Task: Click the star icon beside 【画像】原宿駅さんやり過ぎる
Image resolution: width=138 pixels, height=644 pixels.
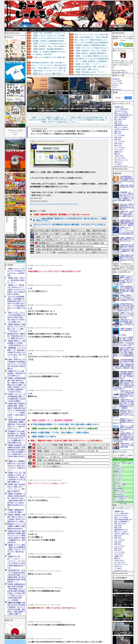Action: (x=29, y=437)
